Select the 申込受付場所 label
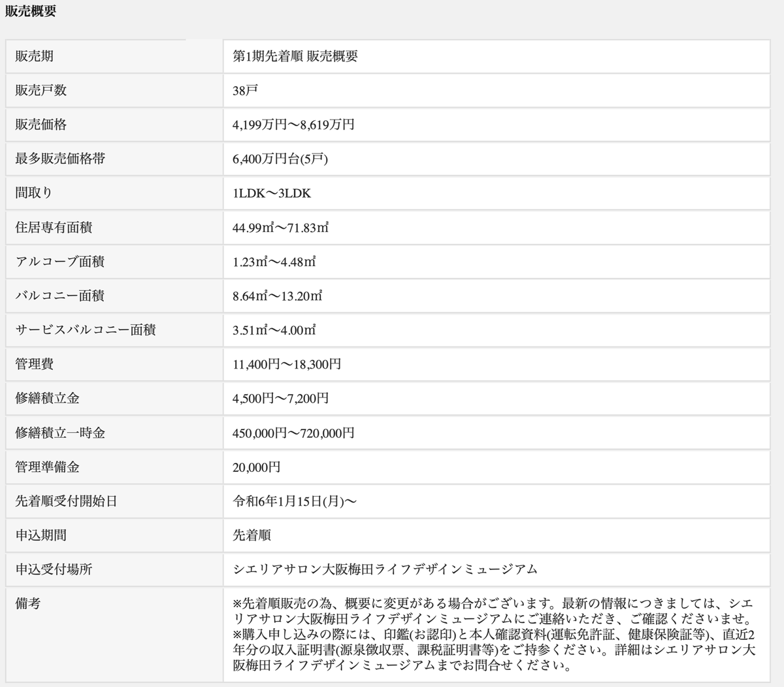Screen dimensions: 784x687 [54, 569]
